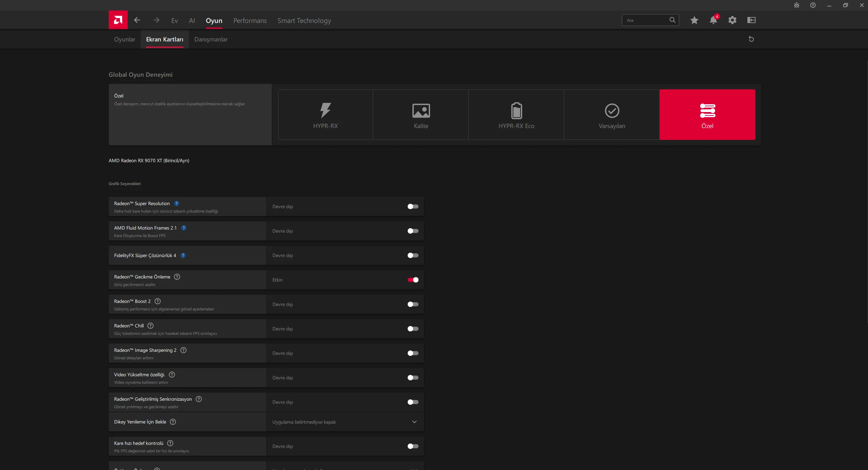Viewport: 868px width, 470px height.
Task: Enable Radeon Image Sharpening 2 toggle
Action: coord(413,353)
